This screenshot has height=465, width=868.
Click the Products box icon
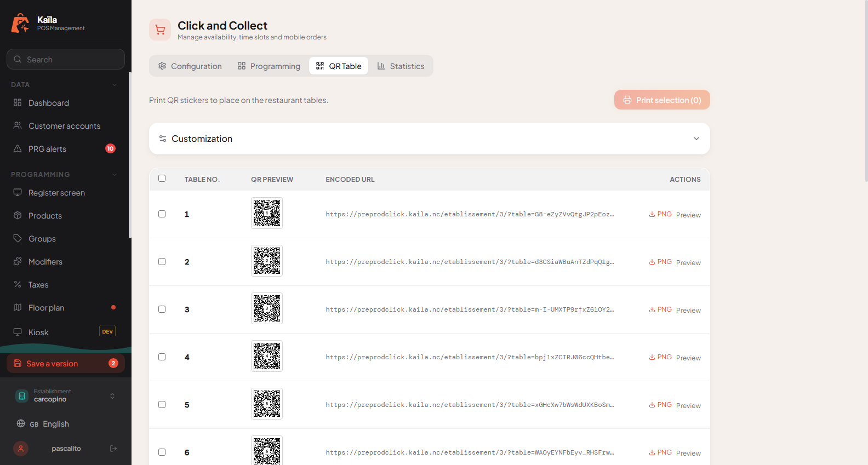coord(18,215)
